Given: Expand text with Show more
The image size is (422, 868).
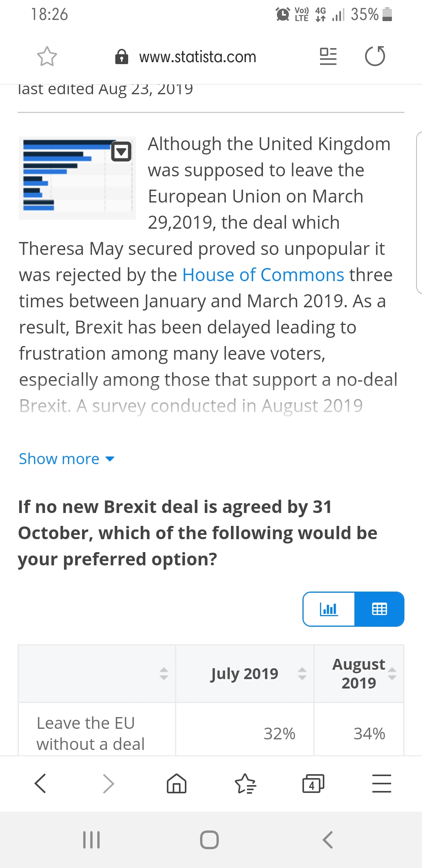Looking at the screenshot, I should click(x=66, y=459).
